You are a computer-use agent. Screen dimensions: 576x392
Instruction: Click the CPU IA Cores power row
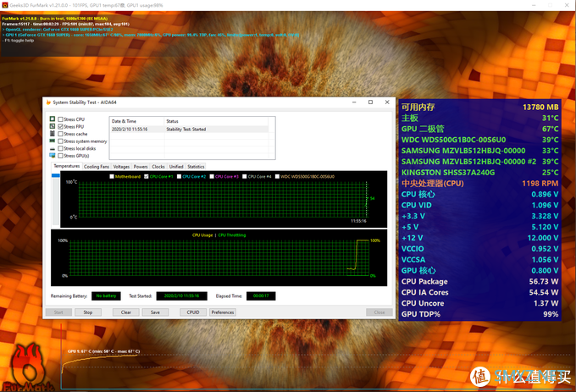(479, 293)
